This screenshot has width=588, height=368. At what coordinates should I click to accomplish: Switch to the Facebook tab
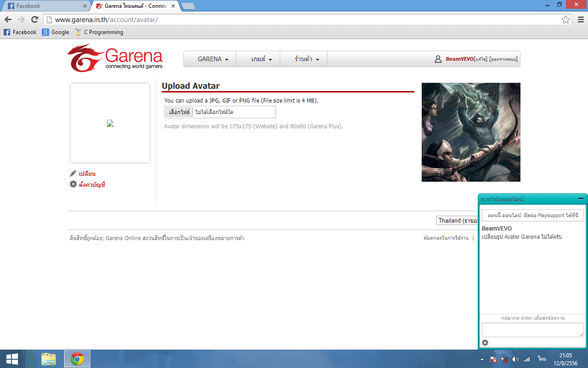click(x=45, y=6)
